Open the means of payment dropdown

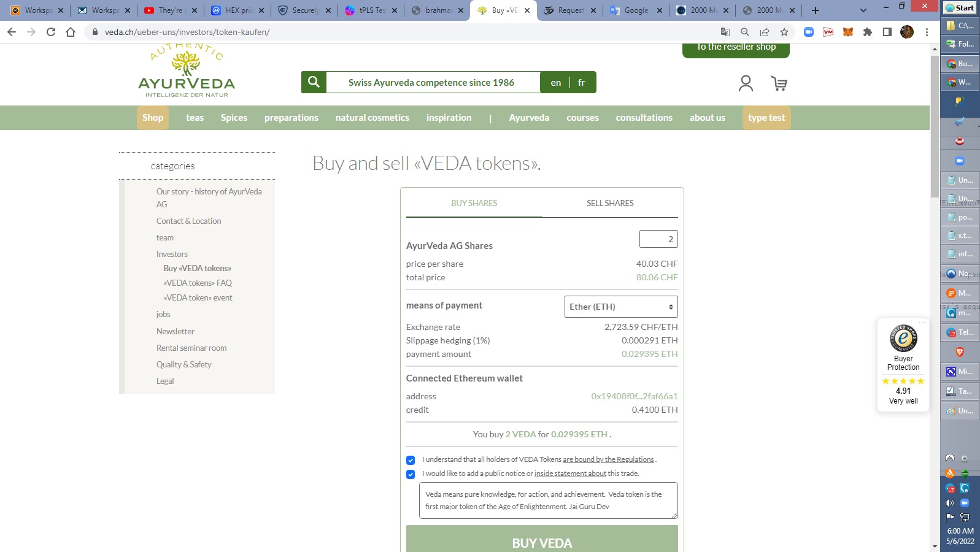click(x=621, y=307)
